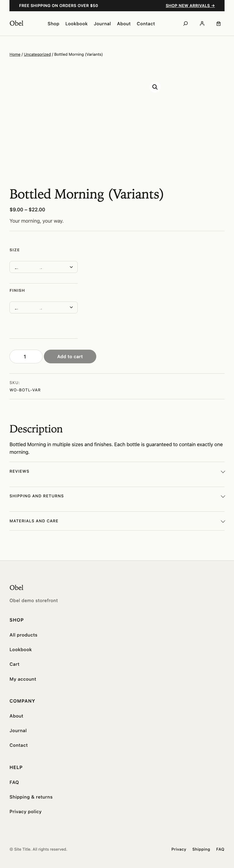Open the Shop menu item
This screenshot has height=868, width=234.
53,23
